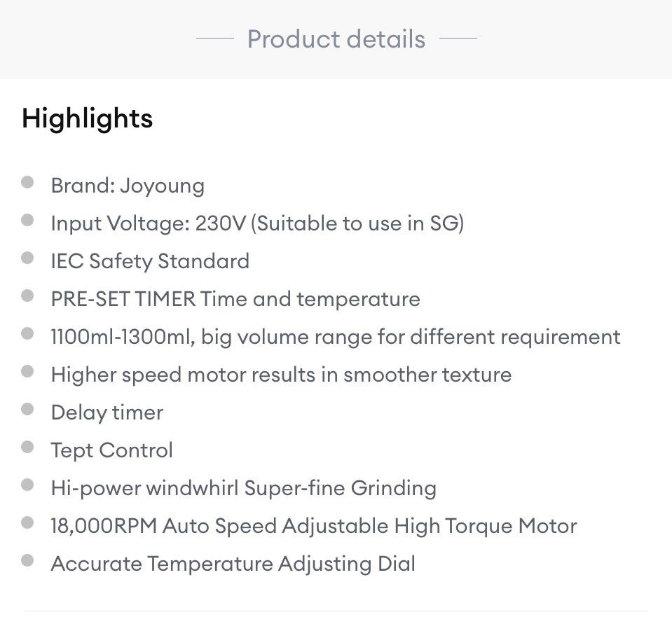Click the Delay timer item
The width and height of the screenshot is (672, 617).
point(107,413)
